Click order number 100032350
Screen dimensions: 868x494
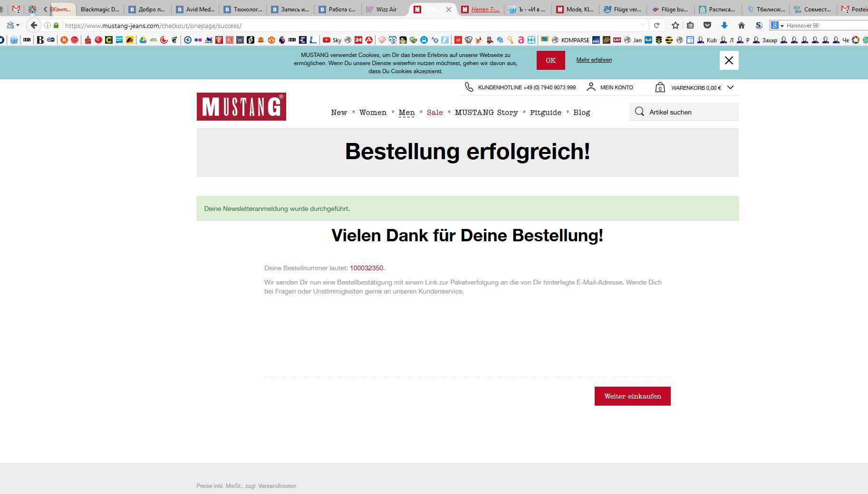(366, 268)
